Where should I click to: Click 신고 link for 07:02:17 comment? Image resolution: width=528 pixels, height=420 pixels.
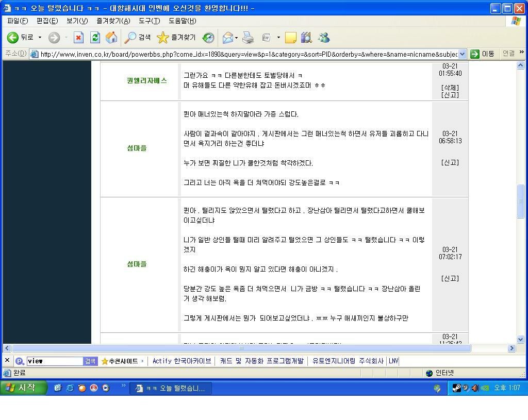pyautogui.click(x=450, y=278)
